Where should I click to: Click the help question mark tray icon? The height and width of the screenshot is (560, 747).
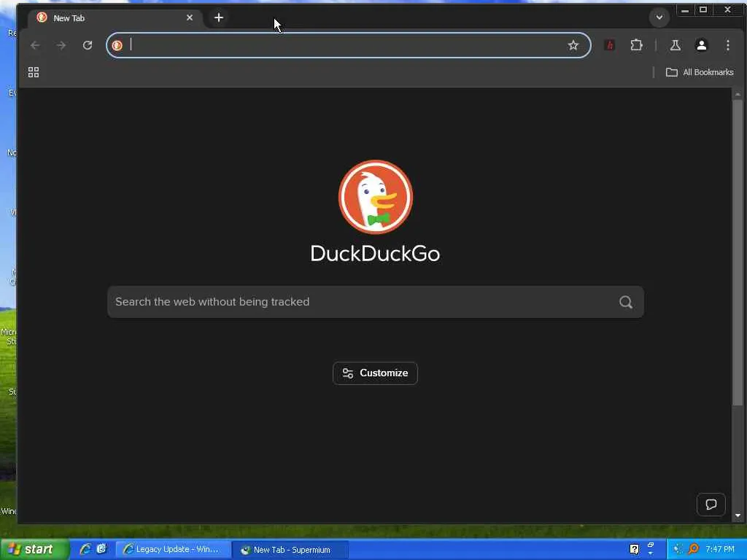[634, 549]
